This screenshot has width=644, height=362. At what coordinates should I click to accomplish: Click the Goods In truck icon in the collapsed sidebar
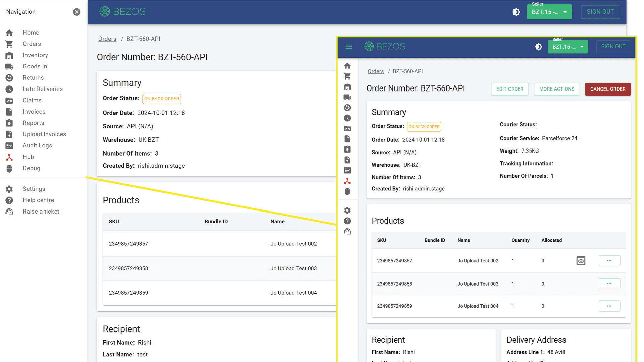point(347,97)
